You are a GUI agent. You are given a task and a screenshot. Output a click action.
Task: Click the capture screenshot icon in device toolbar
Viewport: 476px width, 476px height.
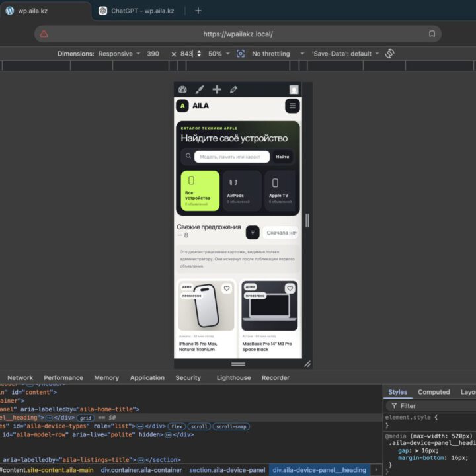[241, 54]
